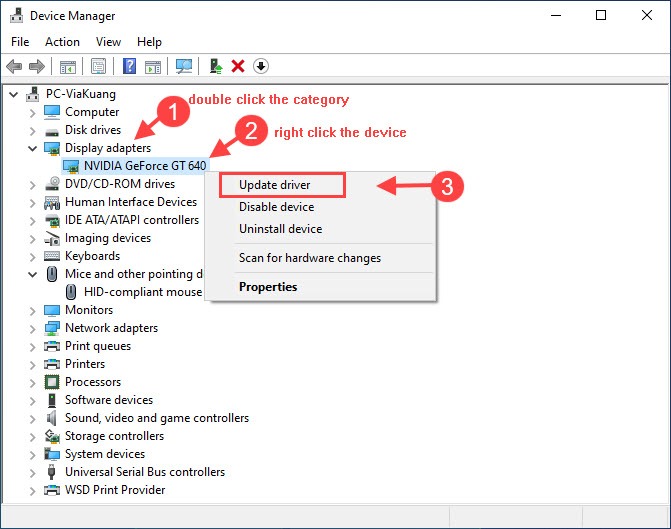Open the View menu
Viewport: 671px width, 529px height.
click(108, 42)
